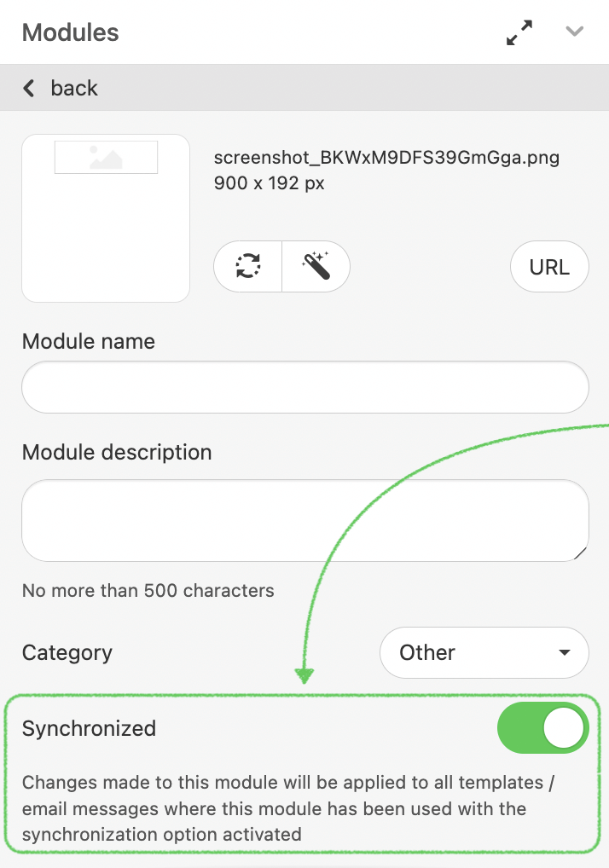Click the module preview thumbnail box
This screenshot has height=868, width=609.
point(106,218)
